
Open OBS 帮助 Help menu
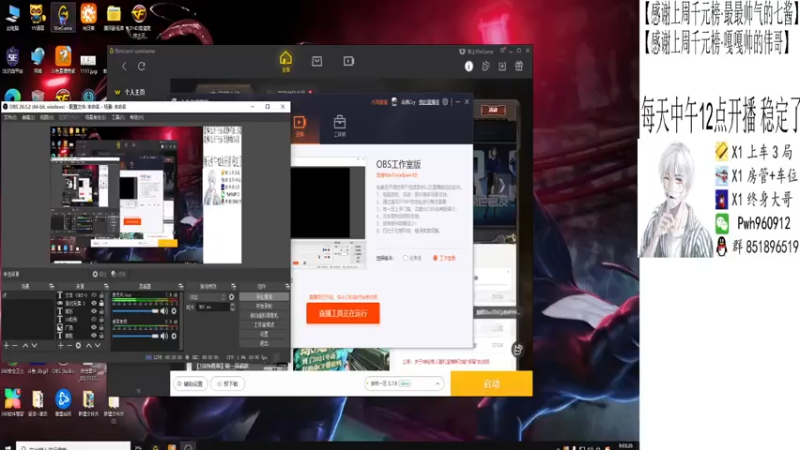(x=136, y=117)
